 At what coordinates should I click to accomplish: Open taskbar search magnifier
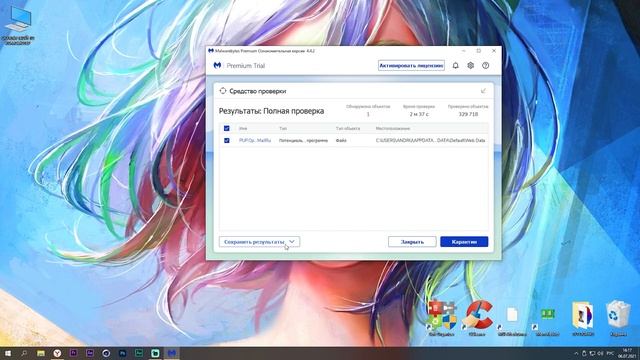pos(24,353)
